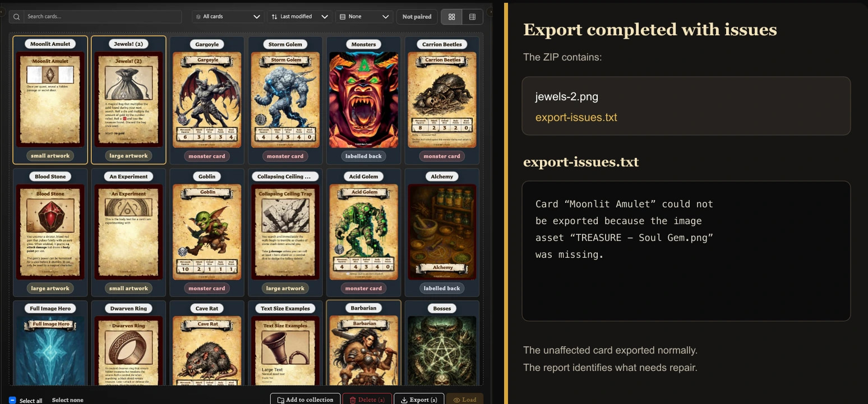Click monster card tag under Goblin
Image resolution: width=868 pixels, height=404 pixels.
coord(207,288)
